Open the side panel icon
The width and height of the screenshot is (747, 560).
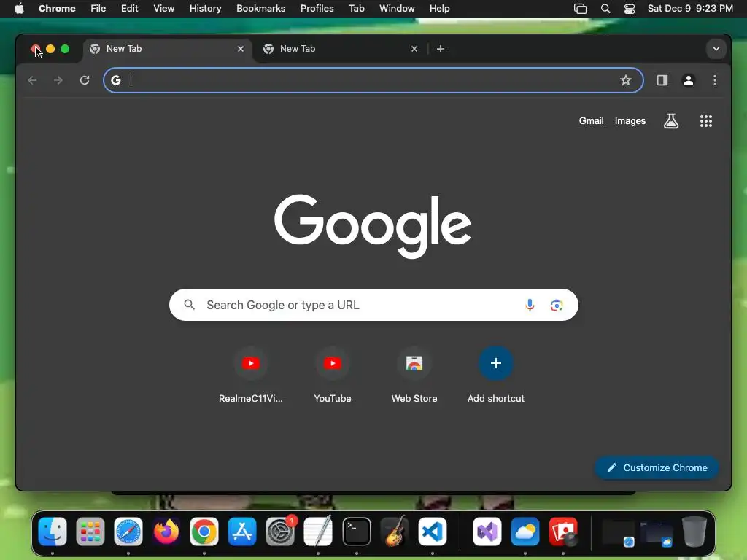click(x=662, y=80)
